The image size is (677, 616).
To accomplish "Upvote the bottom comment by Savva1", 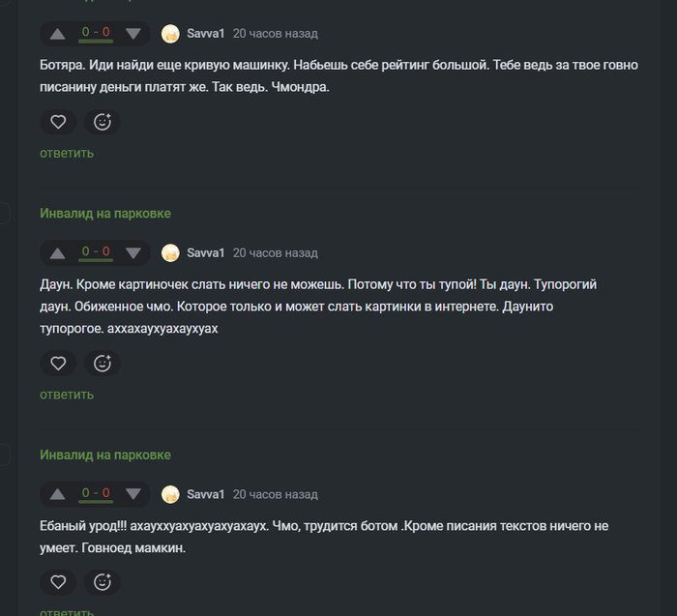I will (58, 495).
